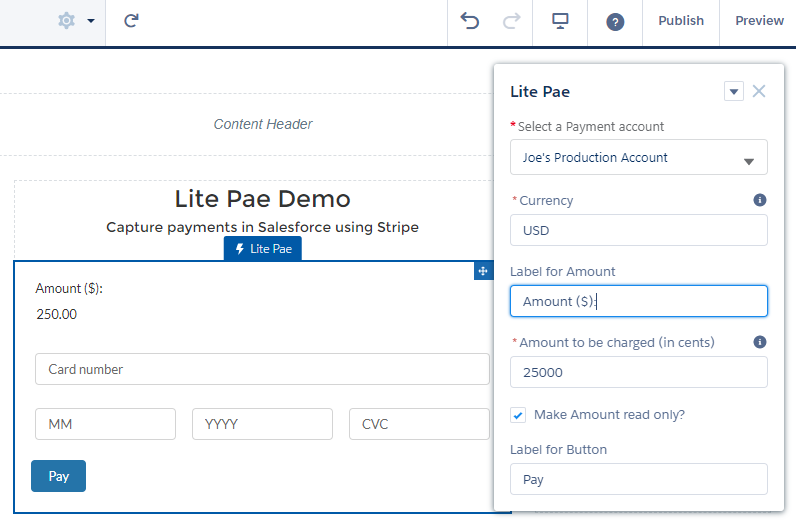Open the settings gear menu
The height and width of the screenshot is (524, 796).
click(x=67, y=21)
